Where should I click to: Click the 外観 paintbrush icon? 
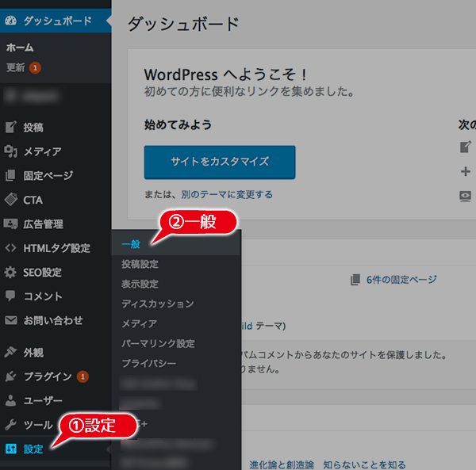10,352
